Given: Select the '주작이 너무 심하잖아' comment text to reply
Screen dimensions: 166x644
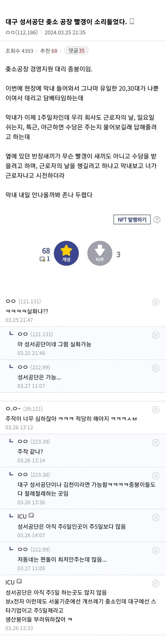Looking at the screenshot, I should (71, 418).
